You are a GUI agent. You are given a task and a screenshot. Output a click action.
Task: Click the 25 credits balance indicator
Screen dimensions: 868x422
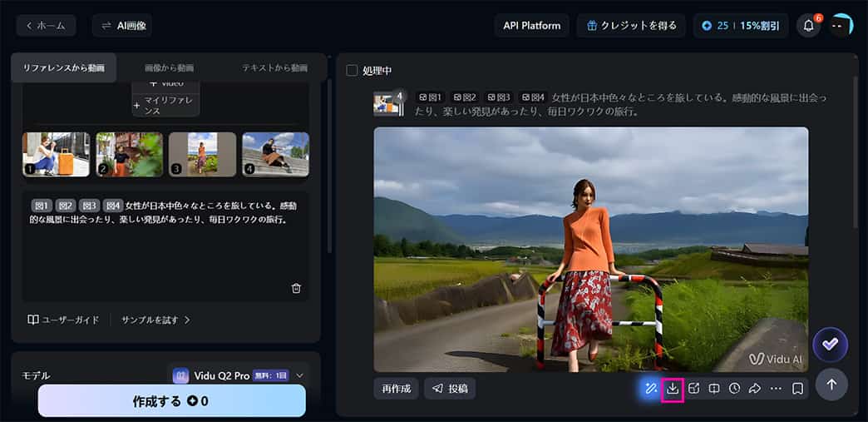point(715,26)
